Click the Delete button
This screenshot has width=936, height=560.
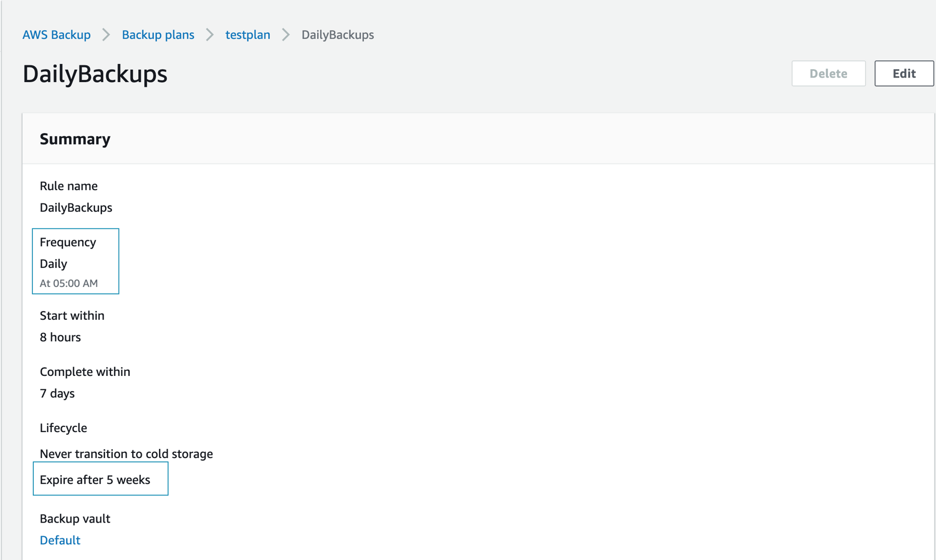click(x=828, y=73)
